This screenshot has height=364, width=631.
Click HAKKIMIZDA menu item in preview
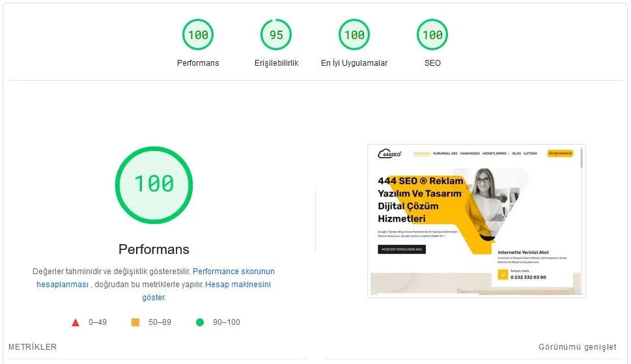pyautogui.click(x=470, y=154)
